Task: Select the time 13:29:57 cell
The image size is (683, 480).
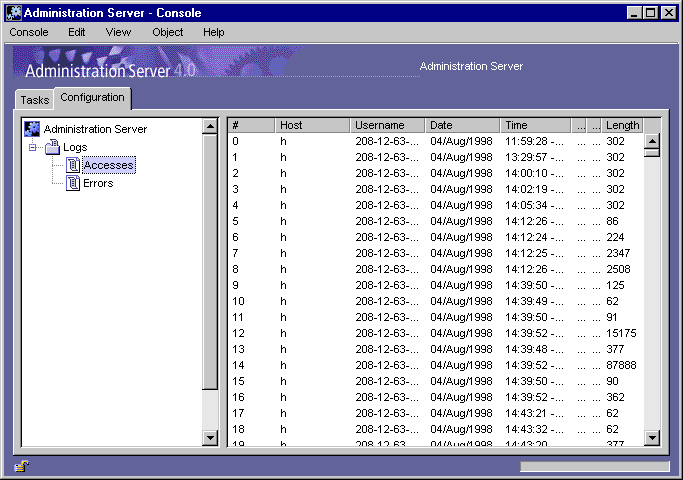Action: coord(534,157)
